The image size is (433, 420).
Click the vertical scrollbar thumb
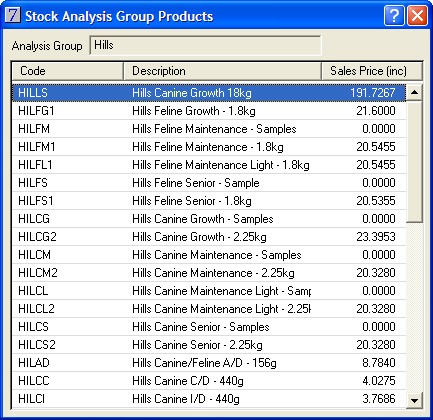click(x=414, y=161)
